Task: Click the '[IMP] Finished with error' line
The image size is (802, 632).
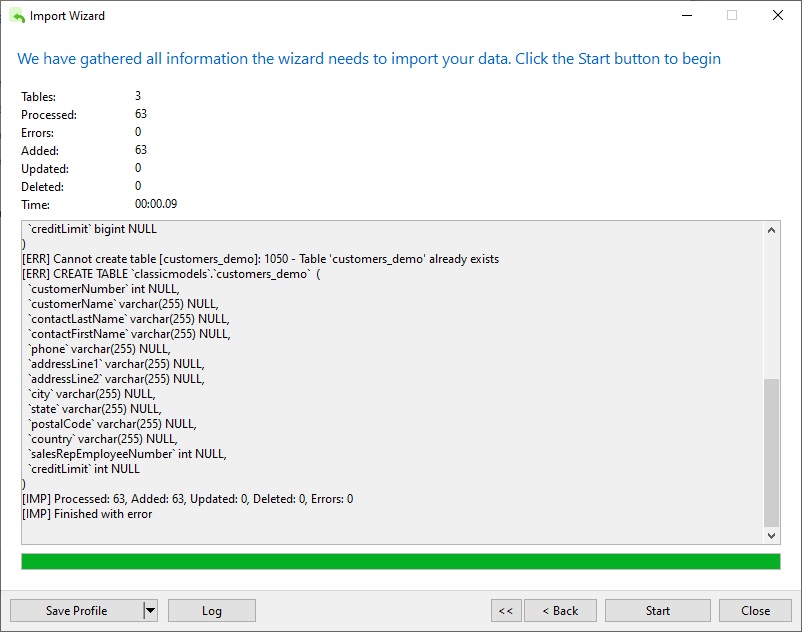Action: click(87, 514)
